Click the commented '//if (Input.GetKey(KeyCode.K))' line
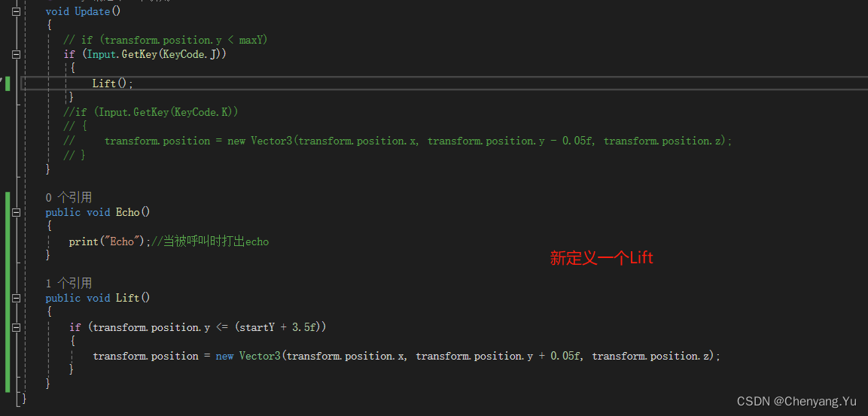 151,112
